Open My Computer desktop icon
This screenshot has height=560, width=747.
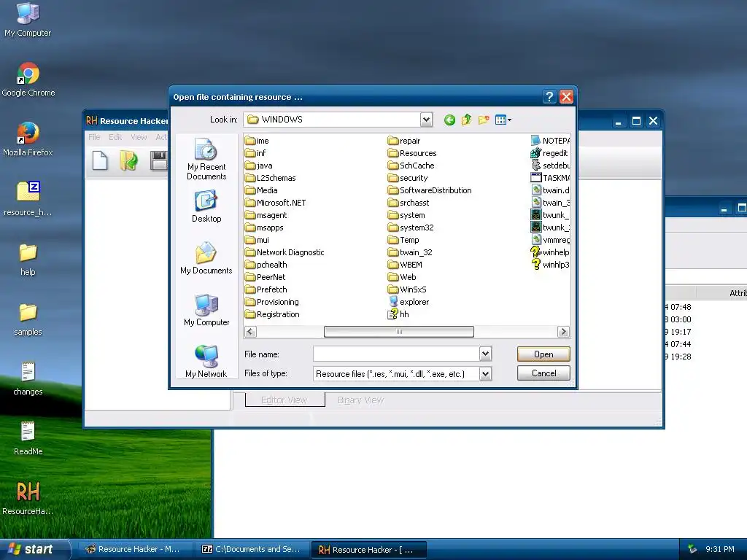click(x=28, y=20)
